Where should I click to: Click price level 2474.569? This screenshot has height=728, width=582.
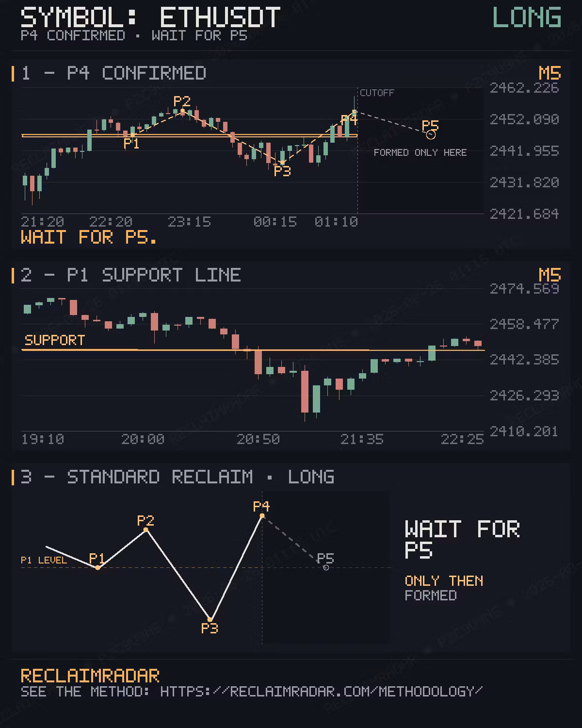pyautogui.click(x=524, y=289)
